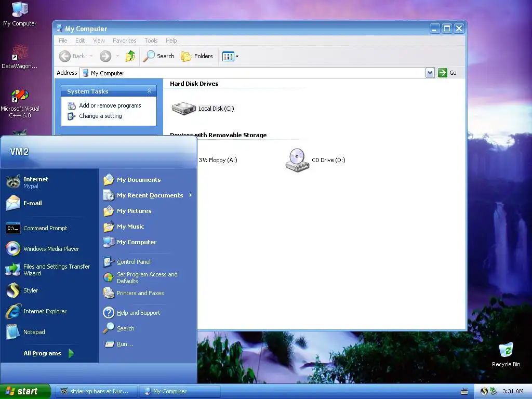This screenshot has height=399, width=532.
Task: Select 3½ Floppy (A:) label
Action: 218,160
